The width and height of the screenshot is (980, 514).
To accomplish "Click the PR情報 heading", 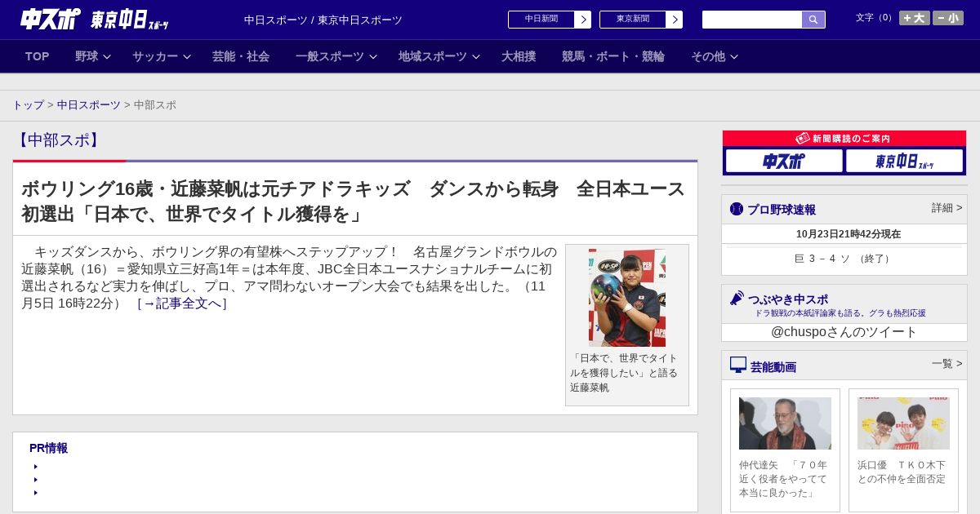I will point(48,448).
